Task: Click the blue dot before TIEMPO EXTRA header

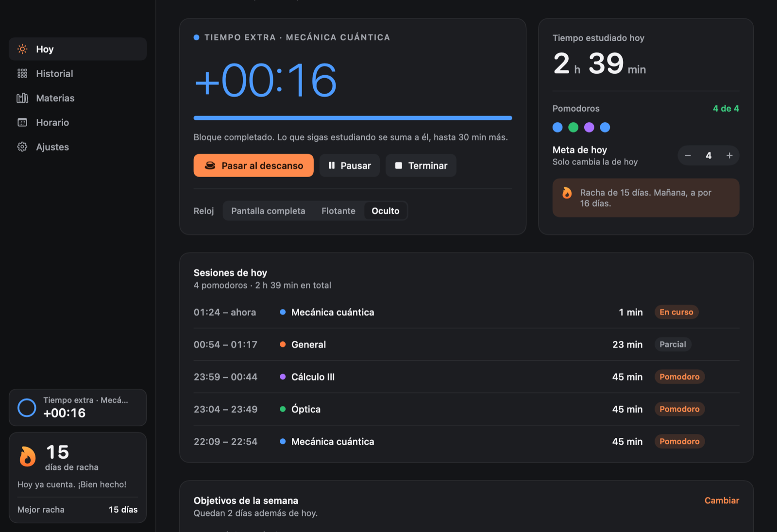Action: (196, 37)
